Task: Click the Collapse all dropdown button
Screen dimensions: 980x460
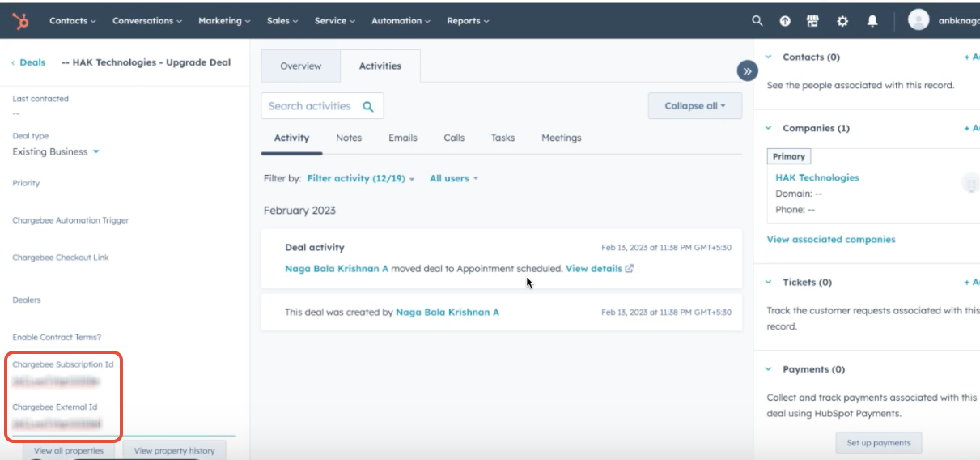Action: tap(694, 106)
